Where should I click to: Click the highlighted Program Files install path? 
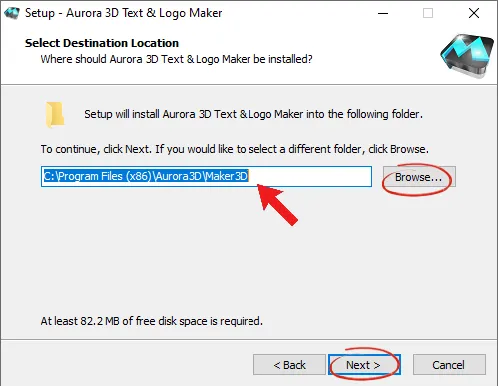(146, 176)
